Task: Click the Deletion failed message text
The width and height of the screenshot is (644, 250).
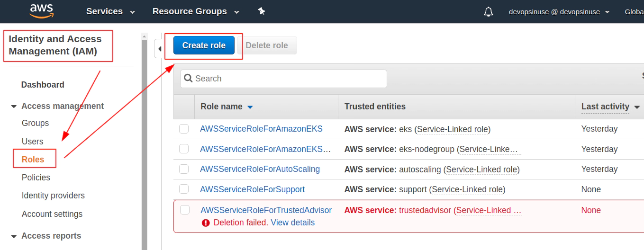Action: coord(241,223)
